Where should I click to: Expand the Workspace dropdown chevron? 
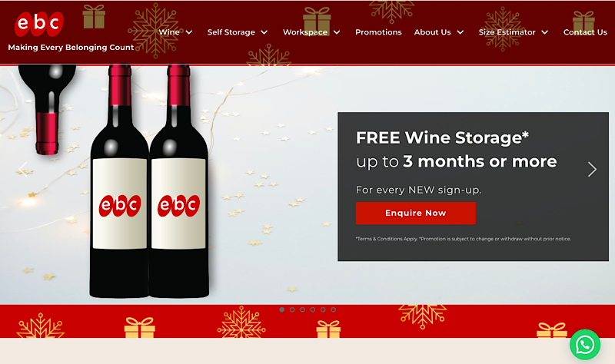337,32
